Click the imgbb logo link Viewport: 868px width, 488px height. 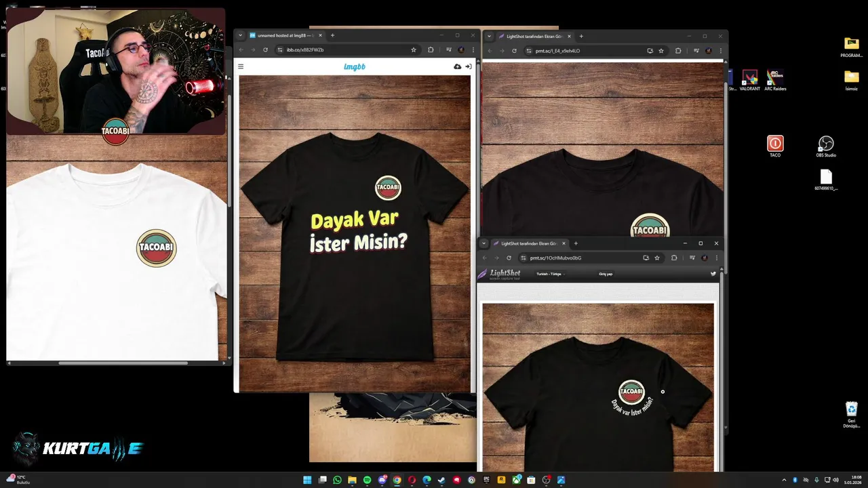(355, 66)
